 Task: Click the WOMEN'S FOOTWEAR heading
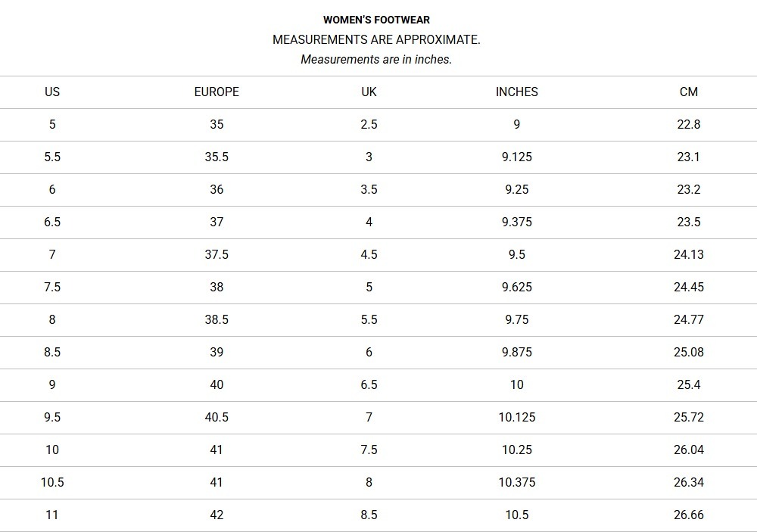pos(376,20)
